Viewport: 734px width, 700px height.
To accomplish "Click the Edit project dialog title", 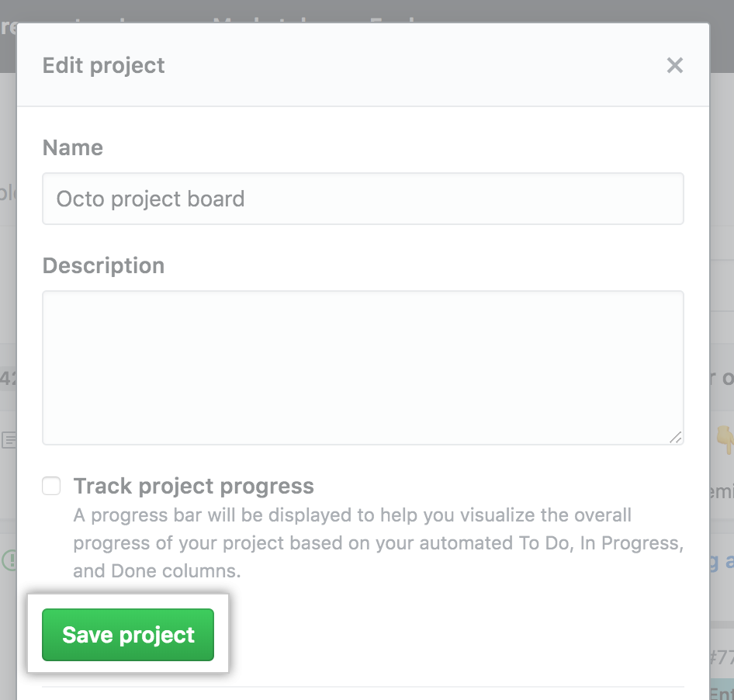I will coord(103,65).
